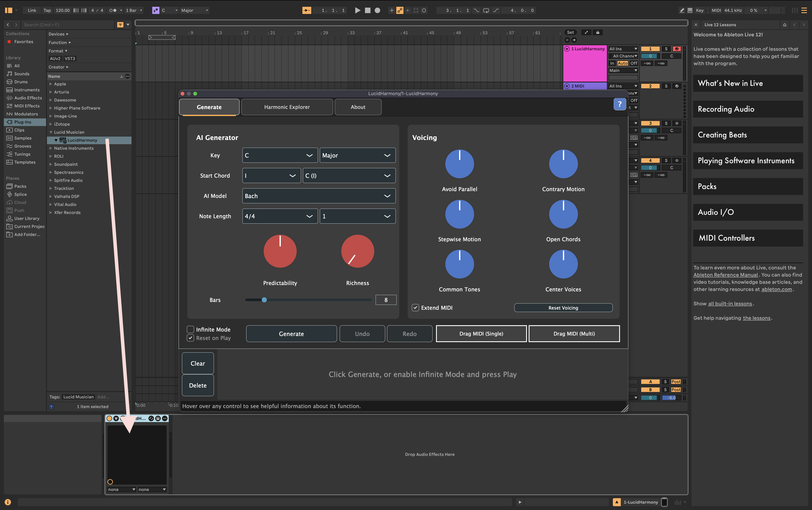Click the browser filter toggle icon

click(x=120, y=25)
